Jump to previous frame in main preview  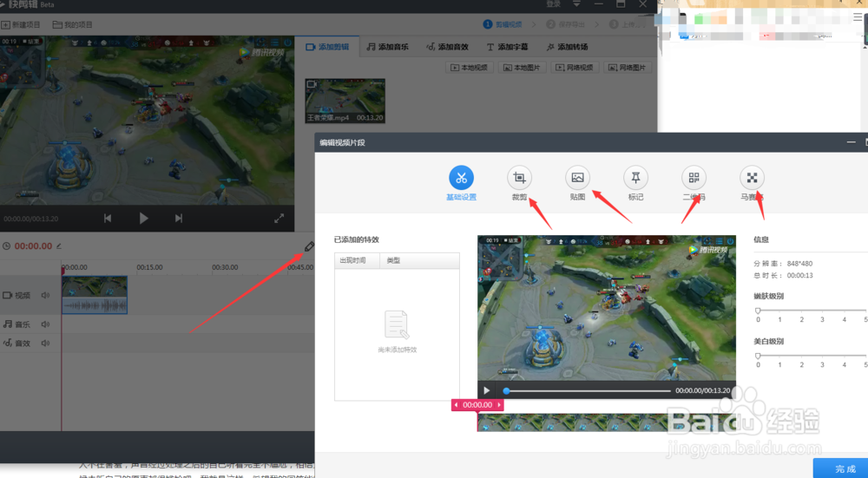pyautogui.click(x=108, y=218)
